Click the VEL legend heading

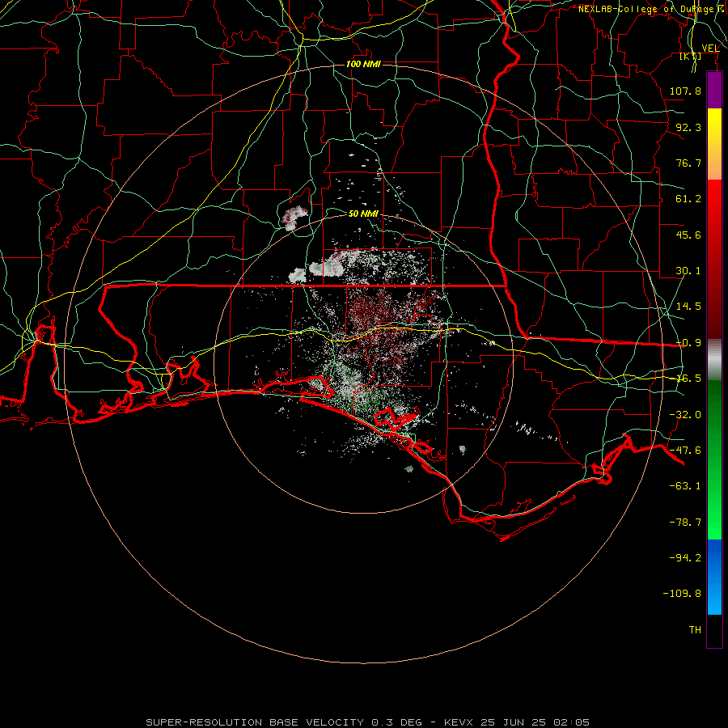tap(710, 48)
